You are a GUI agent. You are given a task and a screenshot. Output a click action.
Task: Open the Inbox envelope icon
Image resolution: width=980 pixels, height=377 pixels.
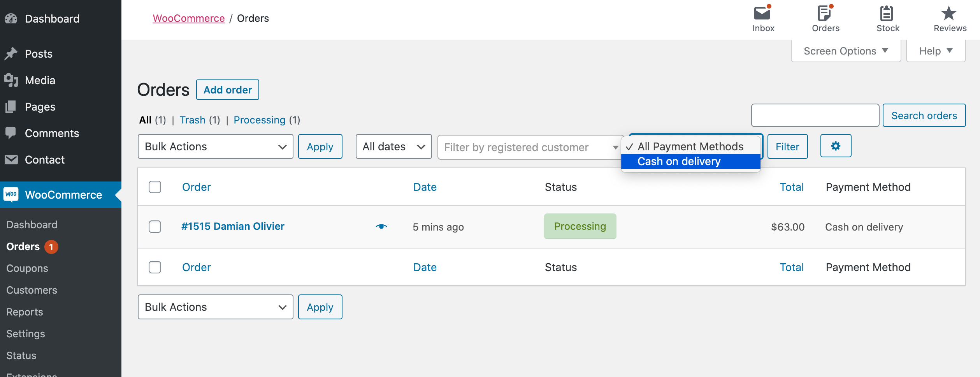tap(762, 14)
